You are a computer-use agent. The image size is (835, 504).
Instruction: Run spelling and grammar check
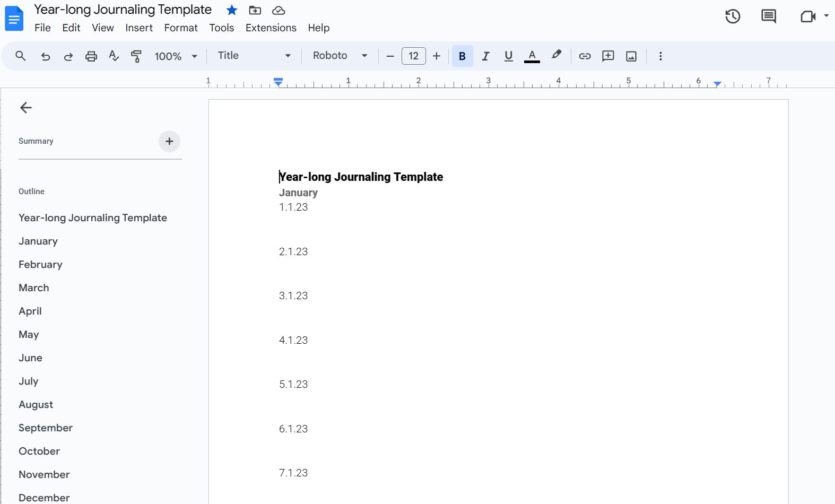[x=114, y=56]
